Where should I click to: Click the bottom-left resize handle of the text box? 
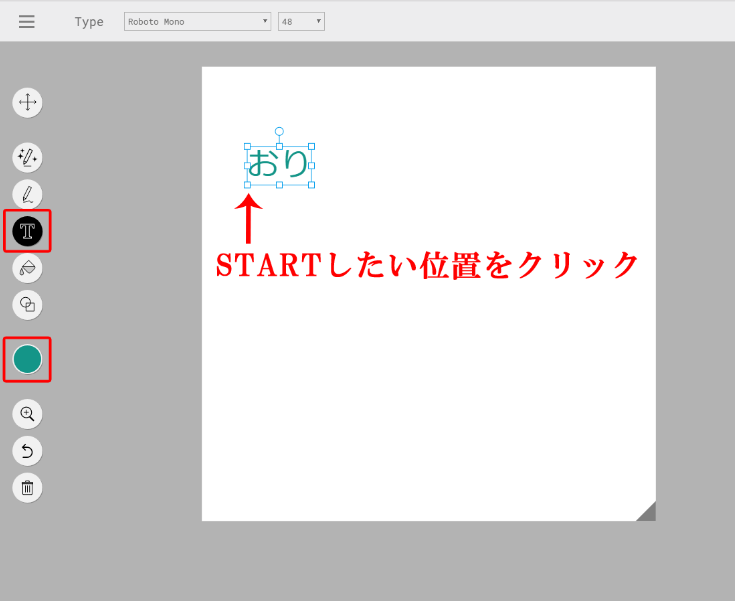(248, 185)
